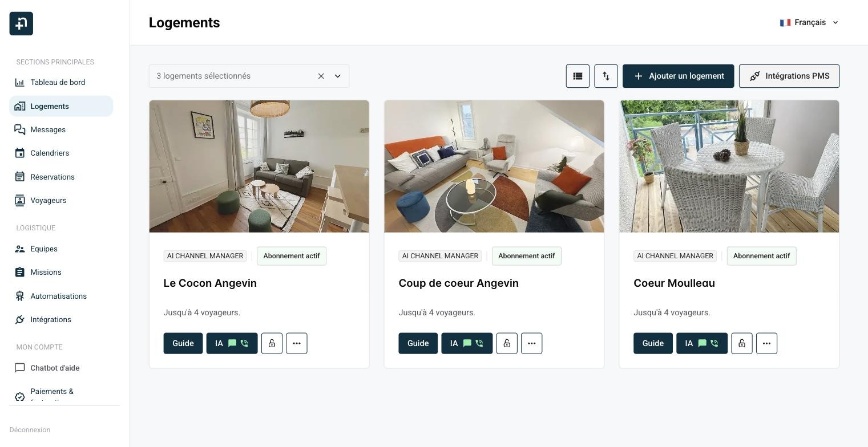Image resolution: width=868 pixels, height=447 pixels.
Task: Click the app logo in sidebar
Action: [21, 23]
